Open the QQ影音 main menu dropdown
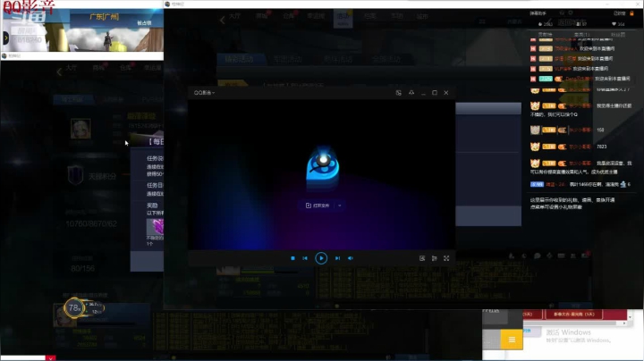Viewport: 644px width, 361px height. click(204, 93)
